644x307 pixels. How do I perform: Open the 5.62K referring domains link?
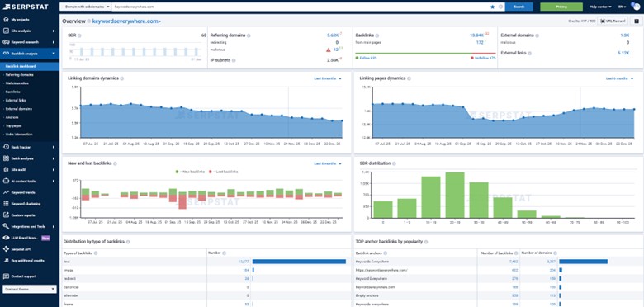tap(332, 35)
